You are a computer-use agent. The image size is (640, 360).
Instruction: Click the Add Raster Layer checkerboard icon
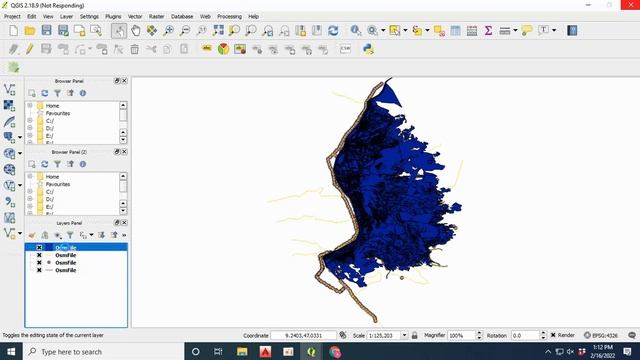pyautogui.click(x=9, y=105)
